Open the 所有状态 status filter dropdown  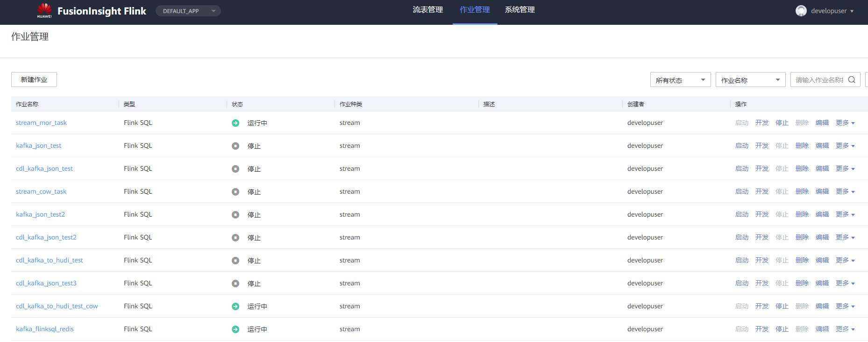click(x=680, y=80)
